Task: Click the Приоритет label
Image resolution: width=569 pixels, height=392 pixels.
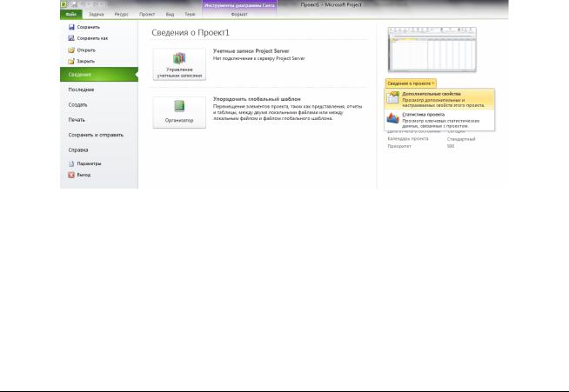Action: pyautogui.click(x=399, y=146)
